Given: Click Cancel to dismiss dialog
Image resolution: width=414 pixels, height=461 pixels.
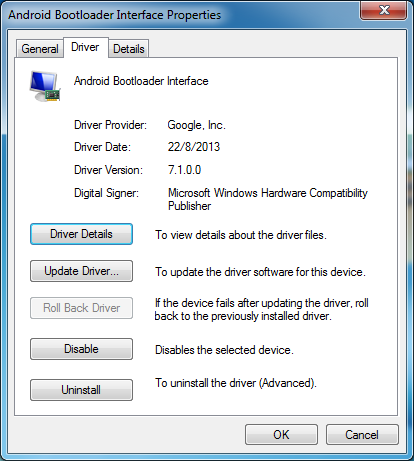Looking at the screenshot, I should click(x=362, y=435).
